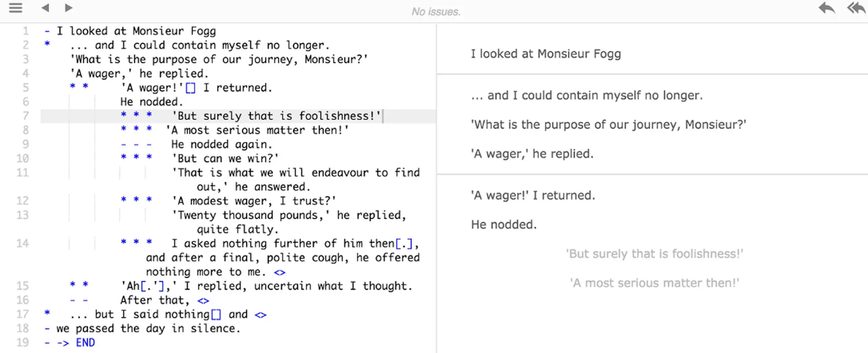Image resolution: width=868 pixels, height=353 pixels.
Task: Click the glue marker after 'nothing[] and'
Action: 260,315
